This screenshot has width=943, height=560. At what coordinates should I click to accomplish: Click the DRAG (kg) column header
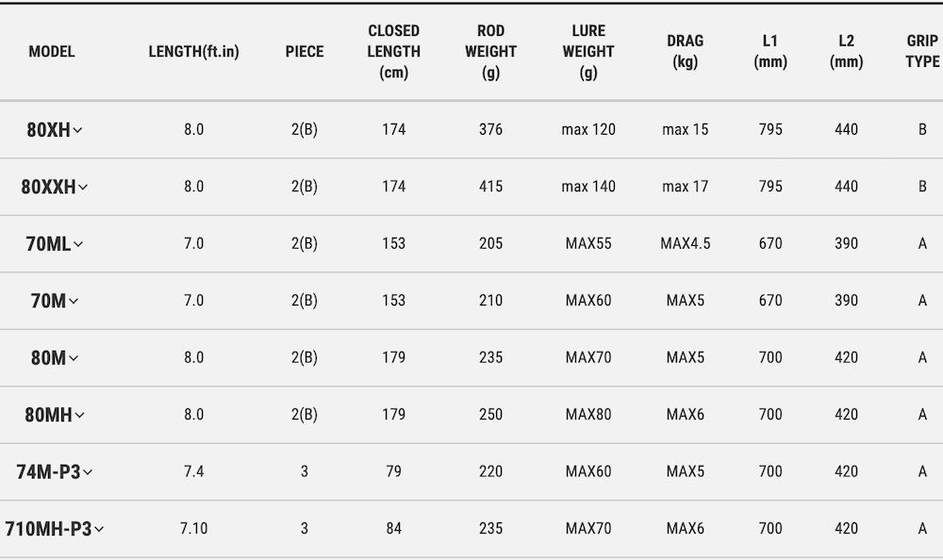click(685, 52)
